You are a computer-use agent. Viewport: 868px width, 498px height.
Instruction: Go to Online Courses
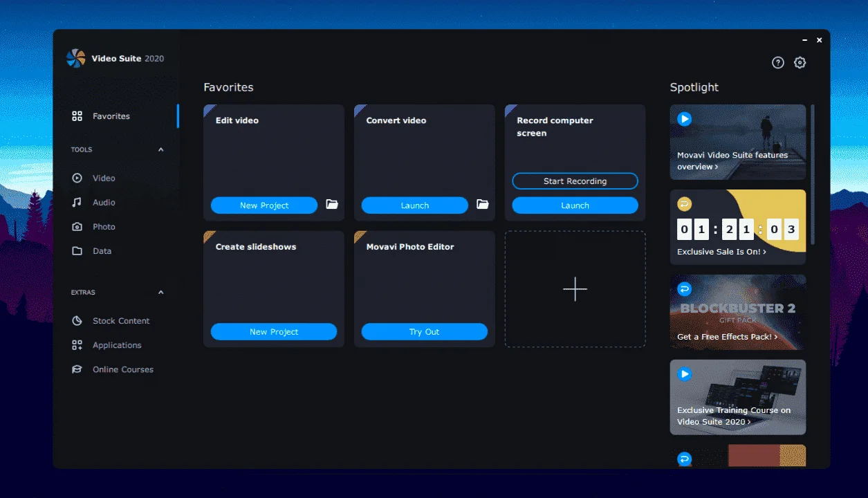coord(123,369)
